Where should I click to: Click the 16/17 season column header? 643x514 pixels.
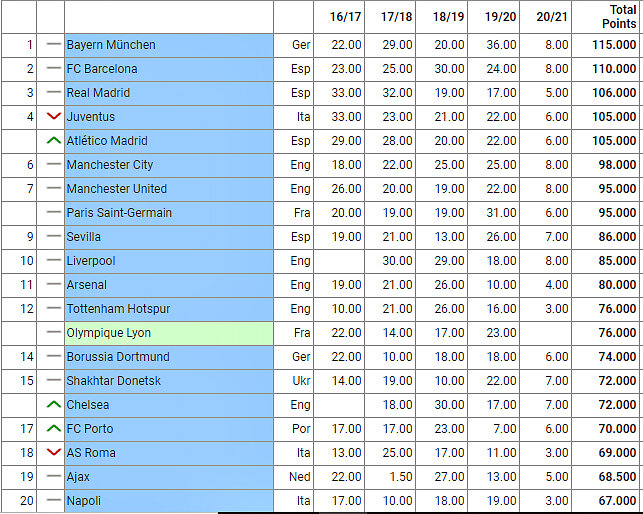coord(345,17)
